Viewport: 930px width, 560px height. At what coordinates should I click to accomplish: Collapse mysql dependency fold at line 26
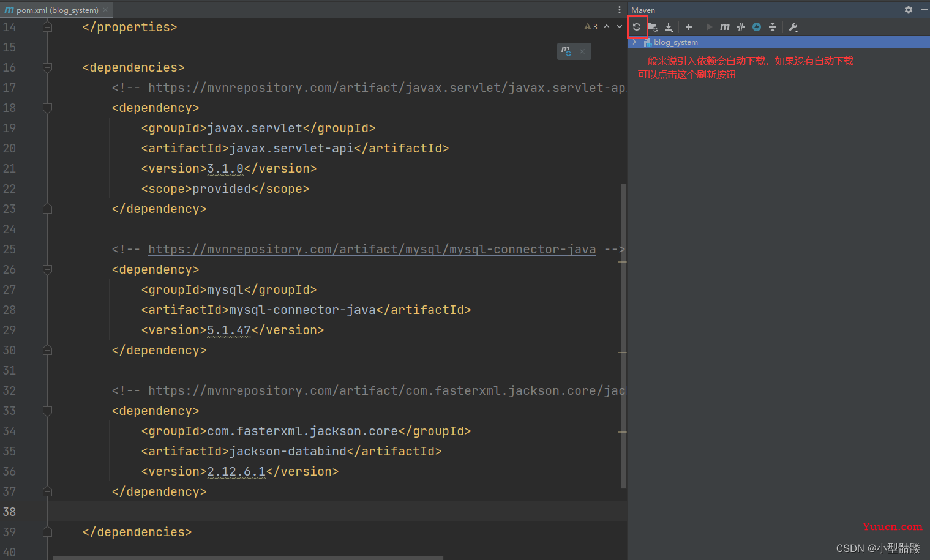(x=47, y=269)
